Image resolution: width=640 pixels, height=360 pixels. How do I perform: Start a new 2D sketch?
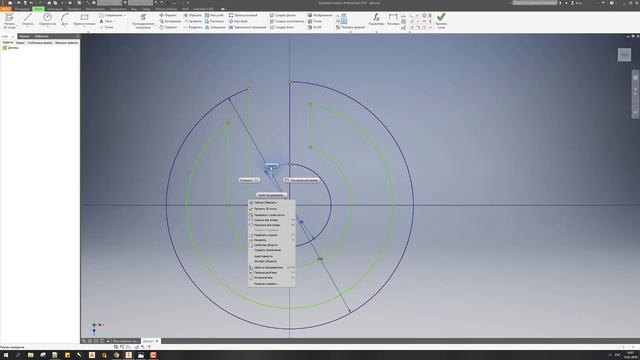9,20
